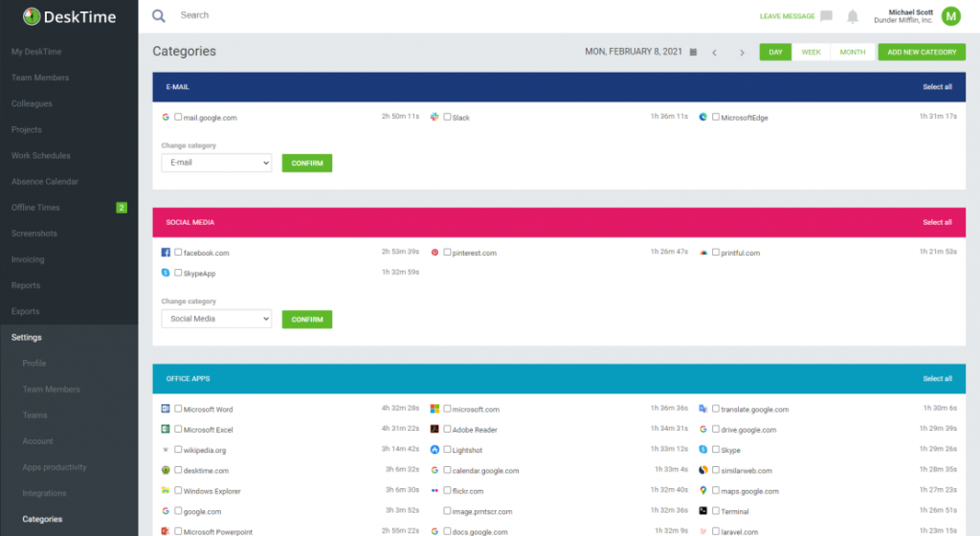
Task: Confirm the E-mail category change
Action: coord(307,163)
